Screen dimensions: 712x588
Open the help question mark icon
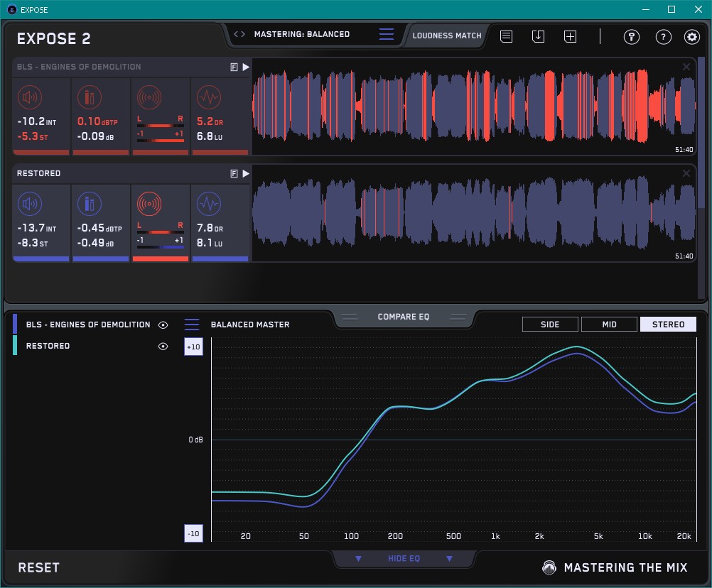(663, 37)
